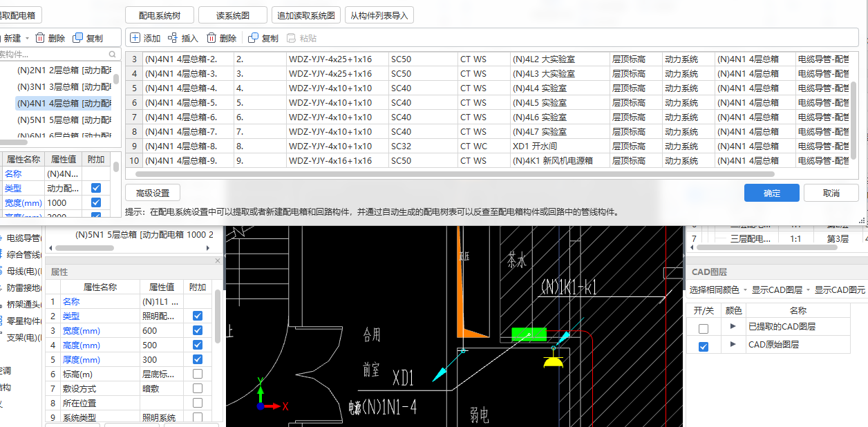
Task: Click right arrow of component list scrollbar
Action: 208,247
